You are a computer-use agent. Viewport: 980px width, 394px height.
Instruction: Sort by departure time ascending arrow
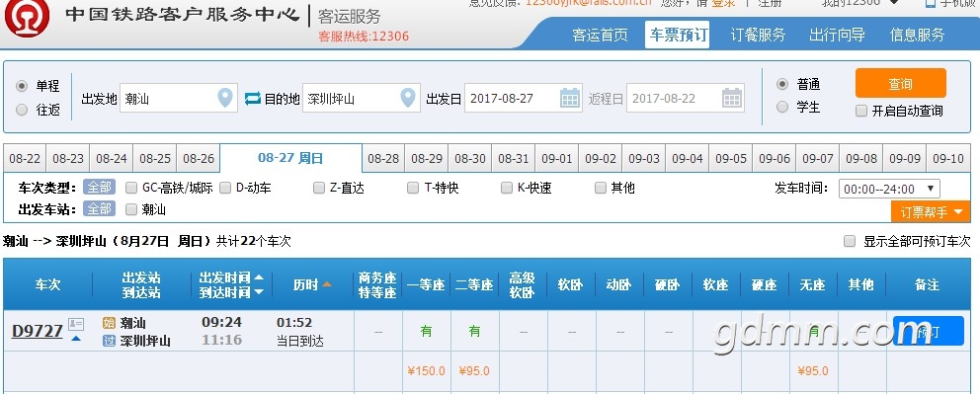[x=259, y=277]
